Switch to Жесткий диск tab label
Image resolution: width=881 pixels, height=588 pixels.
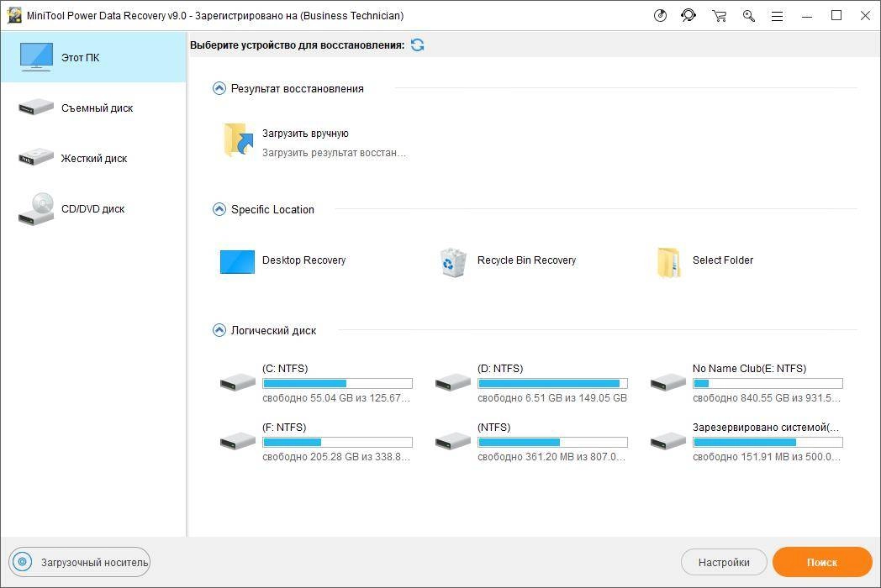point(94,159)
